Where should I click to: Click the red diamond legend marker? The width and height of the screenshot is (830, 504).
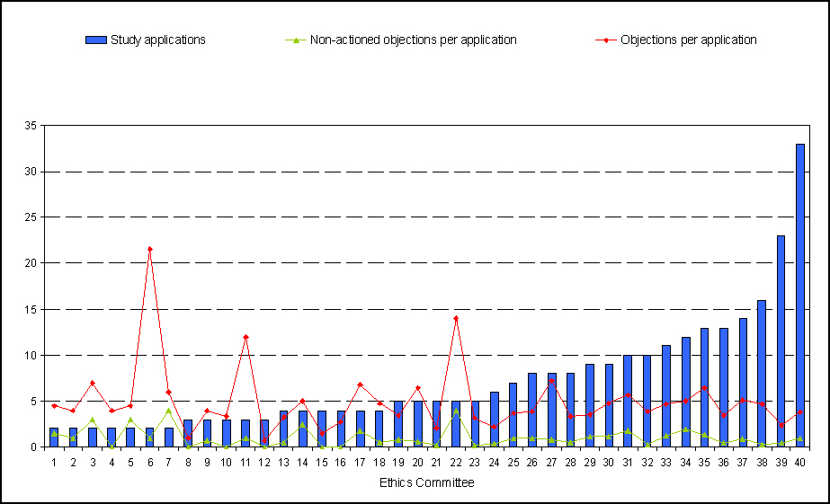[x=607, y=40]
